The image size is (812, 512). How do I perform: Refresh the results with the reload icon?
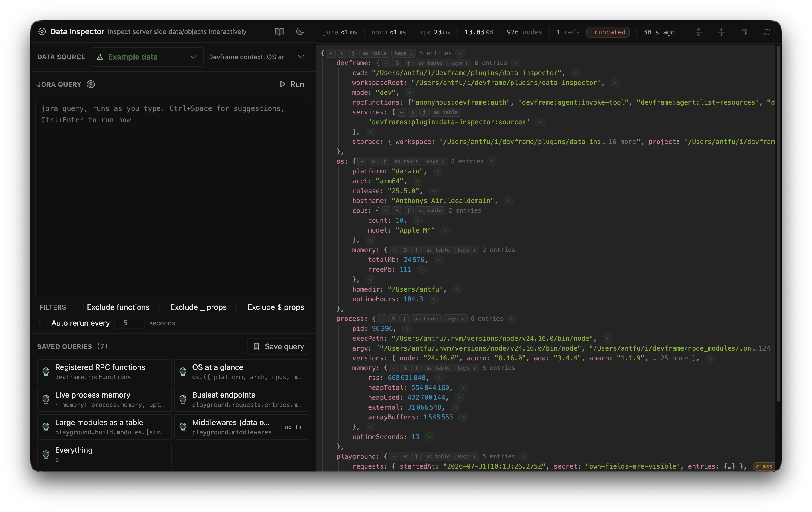click(766, 32)
